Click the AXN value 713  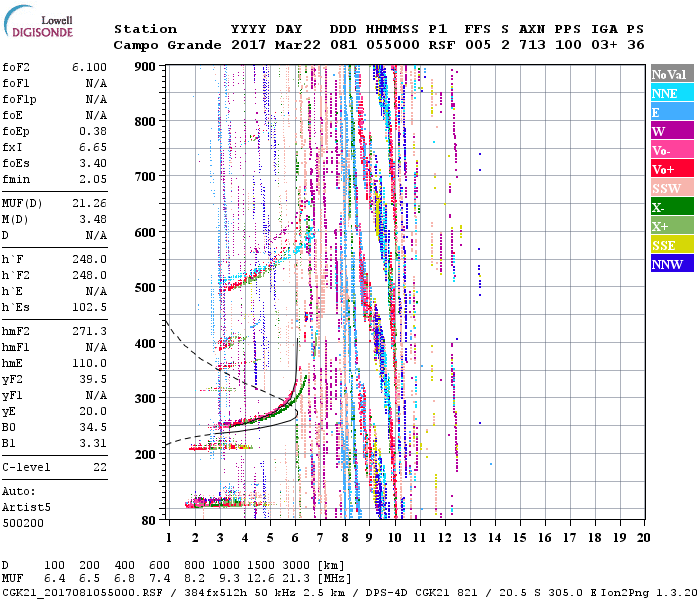click(532, 45)
